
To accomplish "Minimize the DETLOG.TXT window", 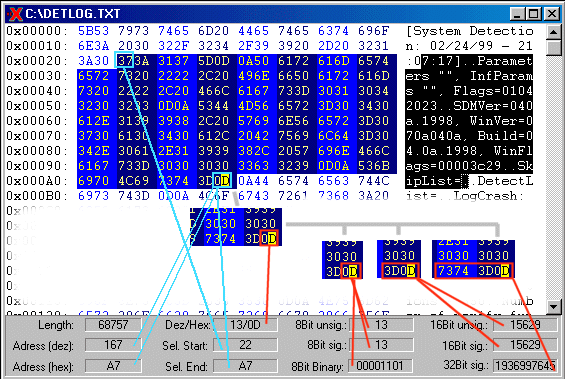I will [517, 14].
